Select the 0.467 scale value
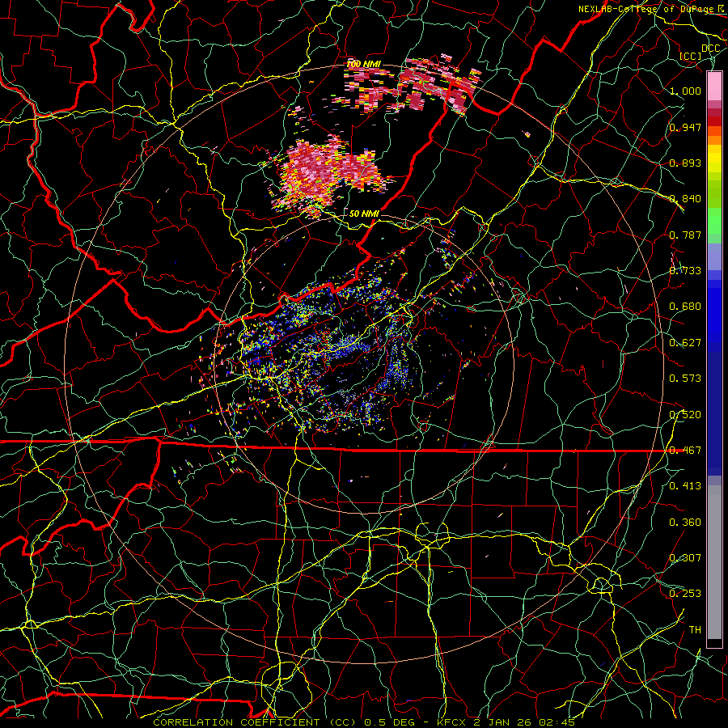This screenshot has width=728, height=728. (685, 451)
